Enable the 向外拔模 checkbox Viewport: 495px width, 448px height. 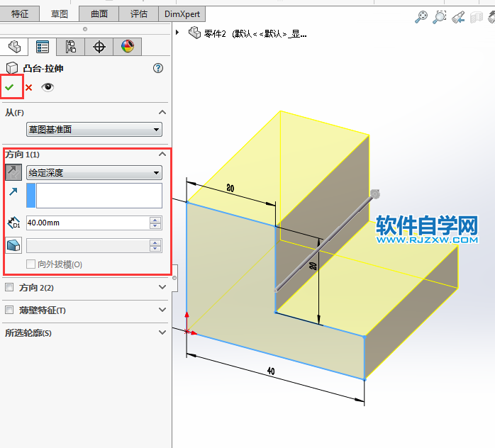click(30, 264)
